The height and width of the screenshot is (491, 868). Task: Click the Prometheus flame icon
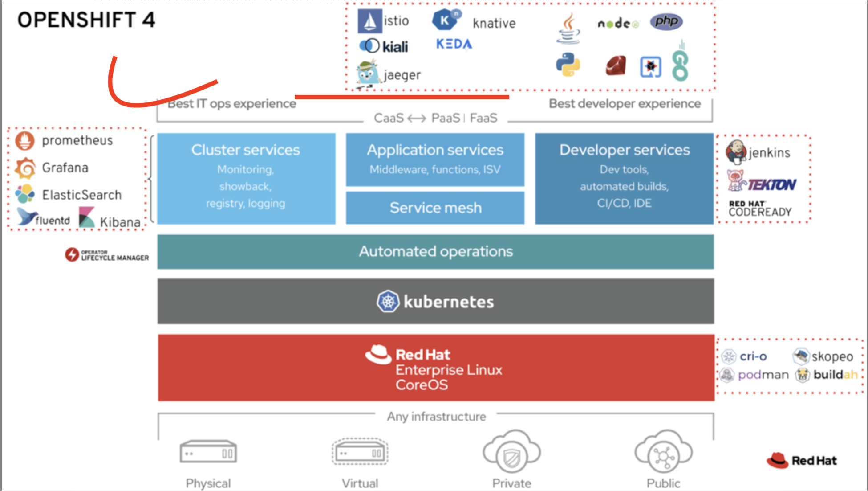click(x=24, y=141)
